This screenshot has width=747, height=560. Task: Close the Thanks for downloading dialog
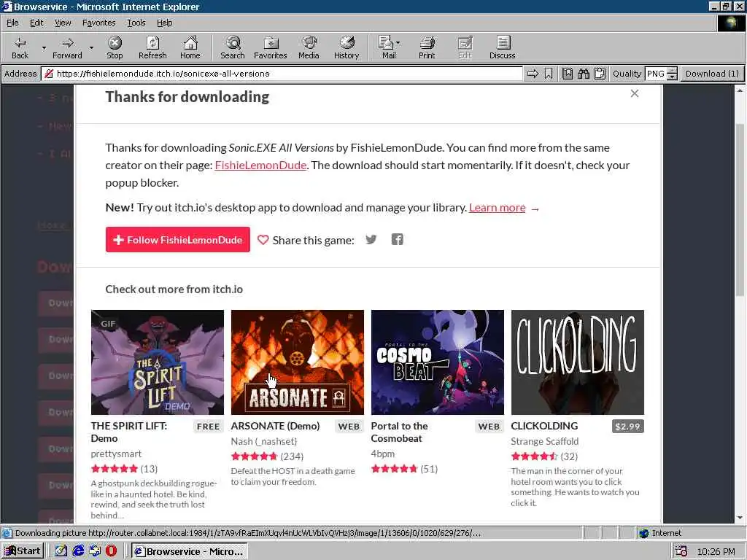pos(634,93)
